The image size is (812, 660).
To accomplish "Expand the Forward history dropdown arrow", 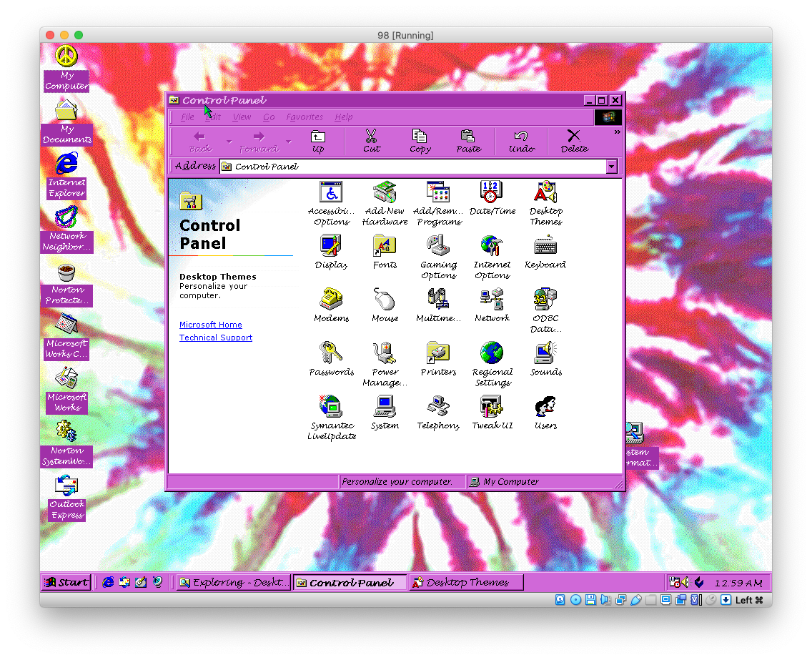I will 289,142.
